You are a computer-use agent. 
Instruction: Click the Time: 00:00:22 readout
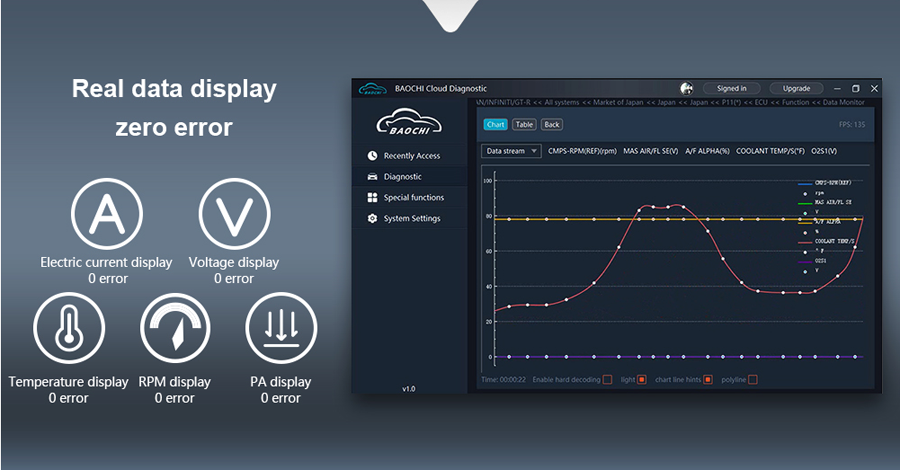tap(503, 379)
